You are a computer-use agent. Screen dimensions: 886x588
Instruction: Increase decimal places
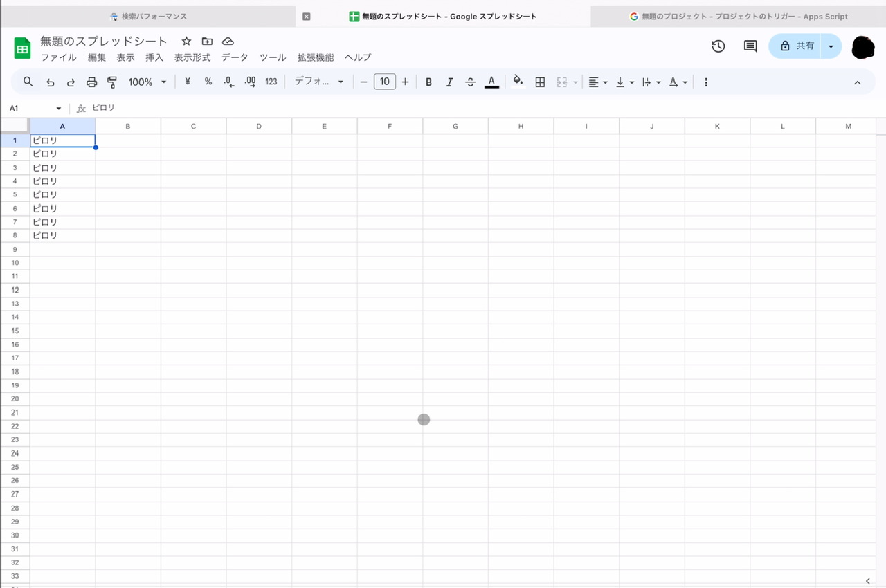250,82
